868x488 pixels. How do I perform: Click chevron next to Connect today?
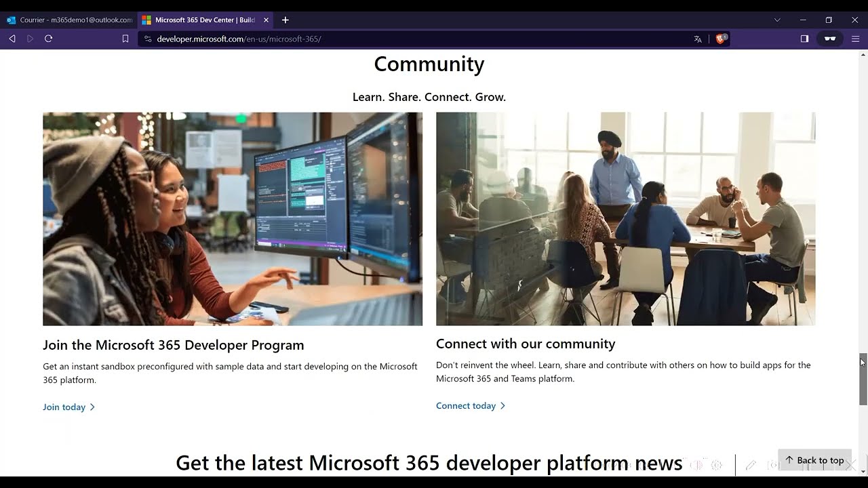[502, 406]
